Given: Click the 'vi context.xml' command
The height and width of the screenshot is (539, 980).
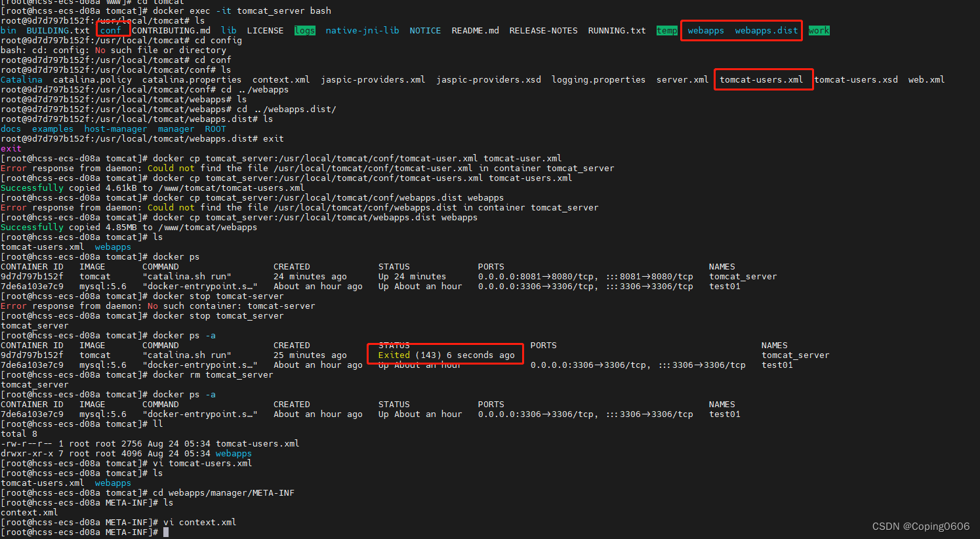Looking at the screenshot, I should (x=199, y=523).
